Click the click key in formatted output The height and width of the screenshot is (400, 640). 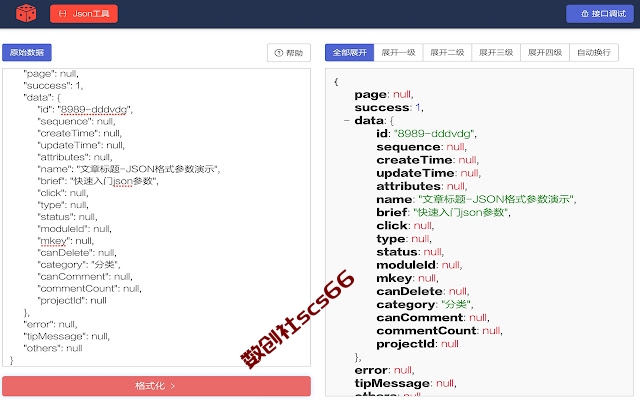tap(392, 226)
